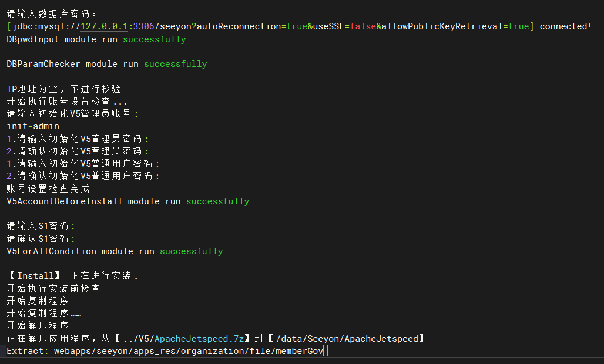Click the terminal cursor after memberGov
Image resolution: width=604 pixels, height=364 pixels.
click(x=326, y=351)
